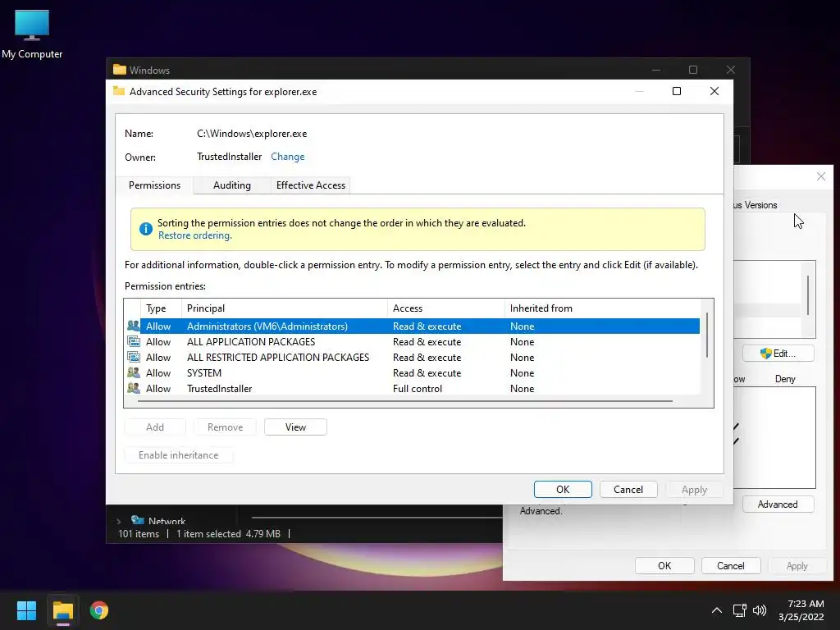Click the Administrators entry user icon
This screenshot has height=630, width=840.
tap(134, 326)
